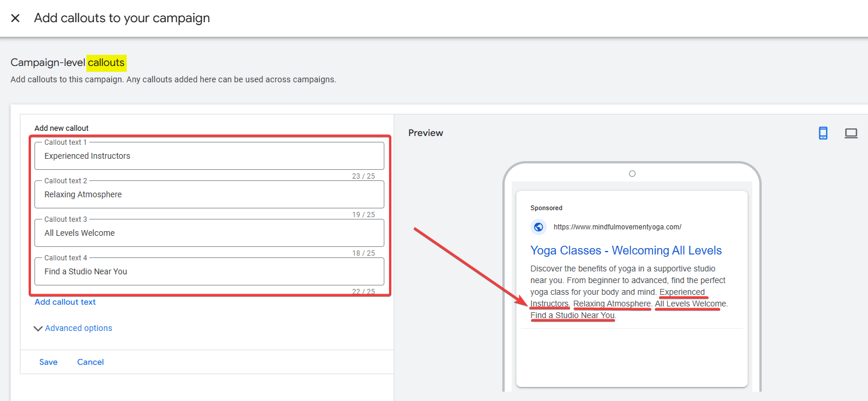This screenshot has height=401, width=868.
Task: Click the highlighted callouts text
Action: click(x=106, y=62)
